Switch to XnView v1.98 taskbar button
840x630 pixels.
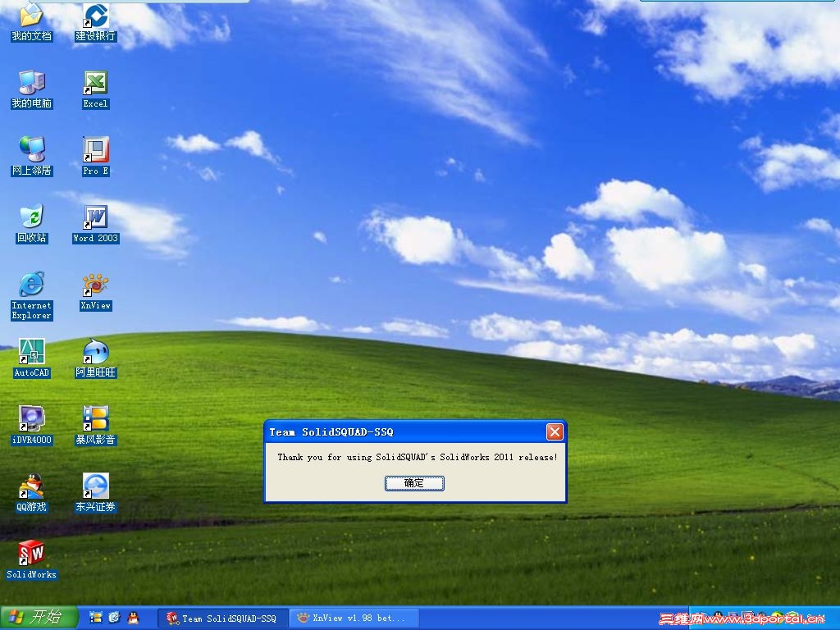click(353, 619)
